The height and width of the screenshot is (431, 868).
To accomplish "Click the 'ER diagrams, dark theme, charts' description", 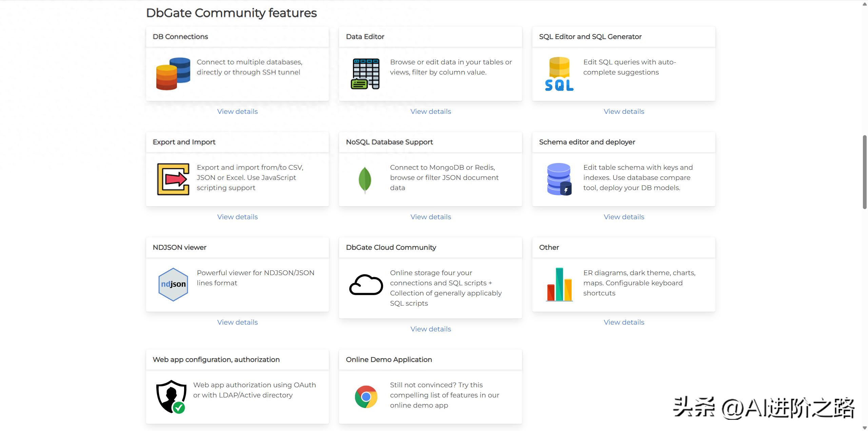I will click(639, 283).
